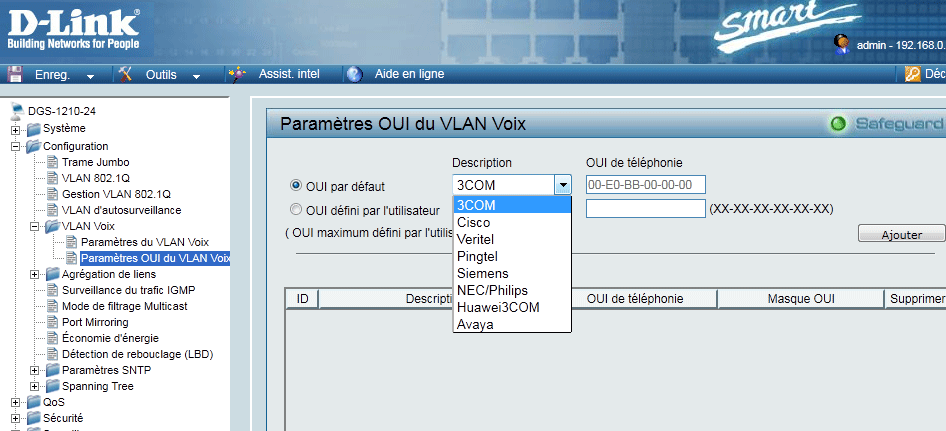Open the Outils dropdown arrow
946x431 pixels.
pos(196,77)
